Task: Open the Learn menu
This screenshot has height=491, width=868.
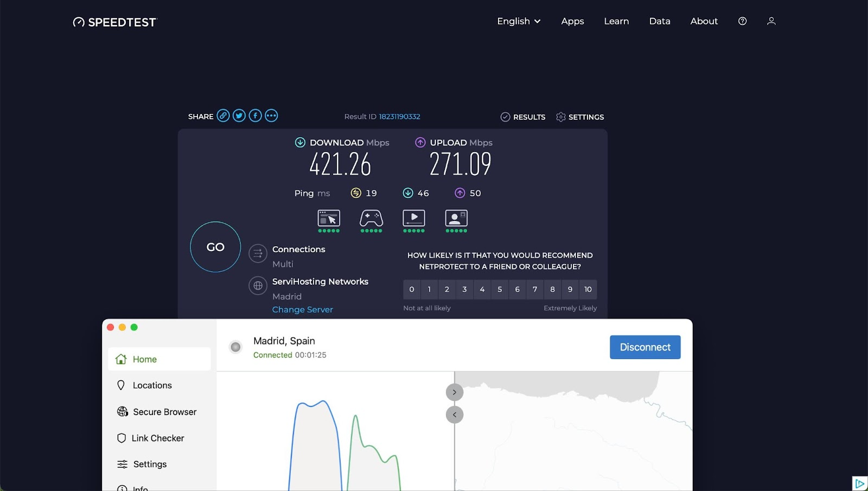Action: point(616,21)
